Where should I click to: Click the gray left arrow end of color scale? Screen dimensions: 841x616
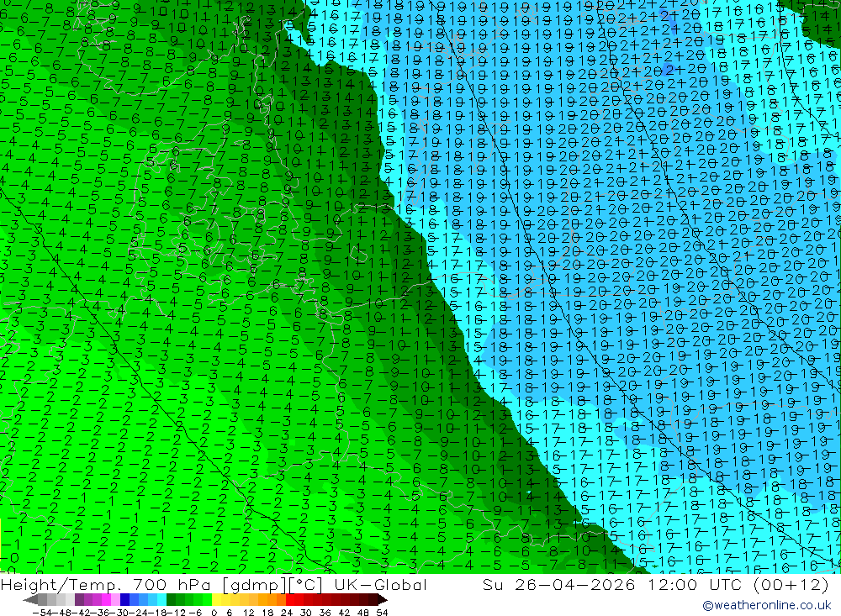click(x=30, y=600)
